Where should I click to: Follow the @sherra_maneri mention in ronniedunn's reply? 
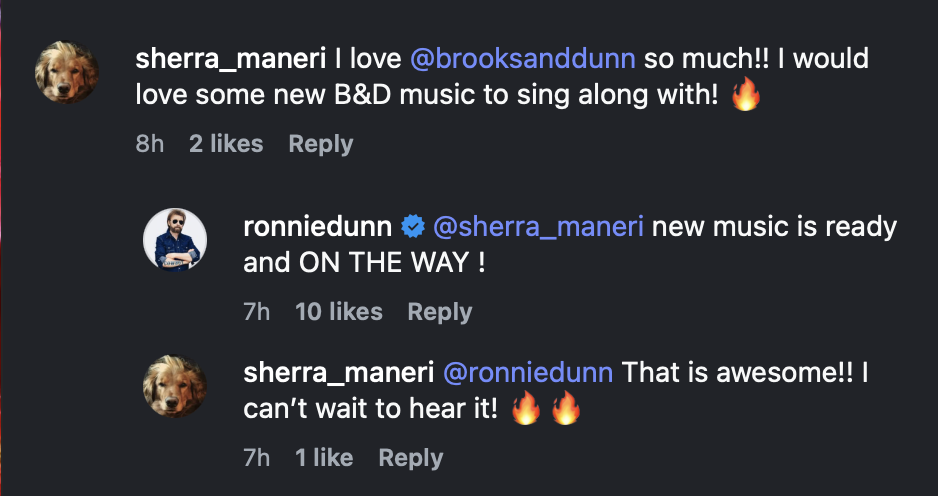[538, 228]
